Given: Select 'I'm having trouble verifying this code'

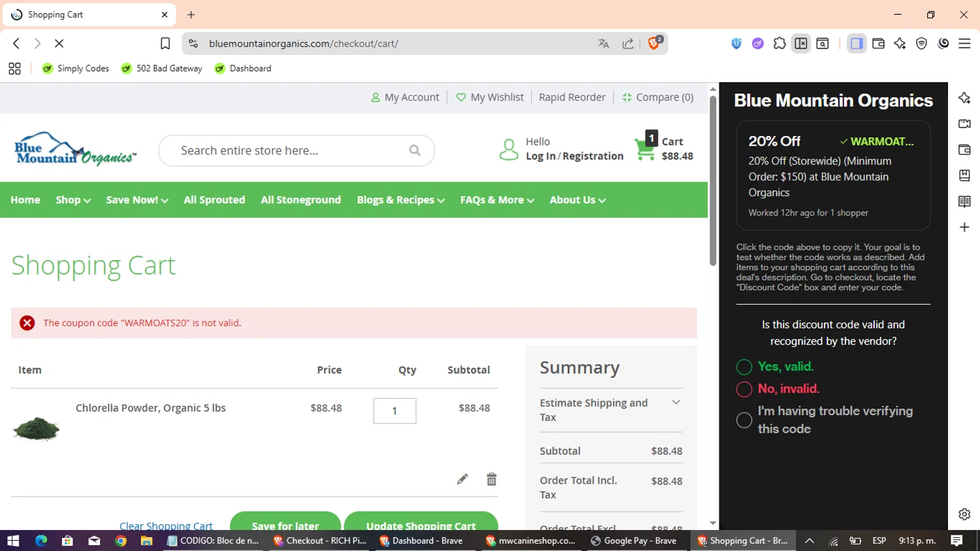Looking at the screenshot, I should (744, 420).
